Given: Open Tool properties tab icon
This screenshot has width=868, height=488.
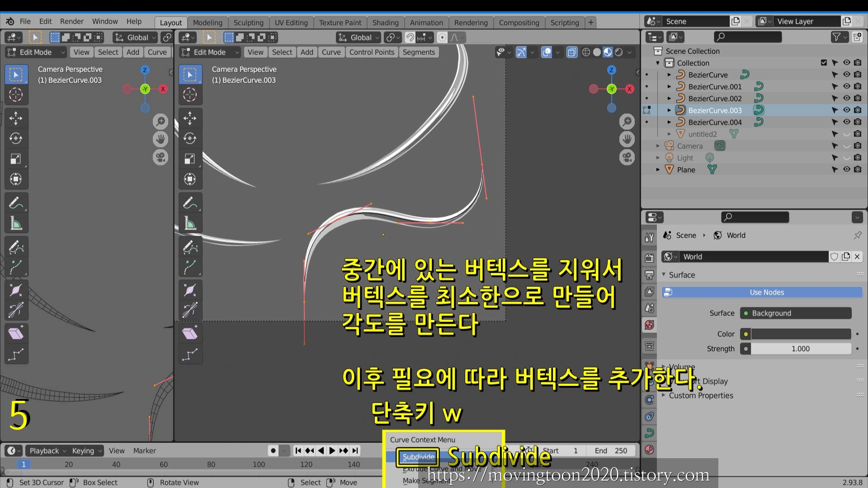Looking at the screenshot, I should click(649, 238).
